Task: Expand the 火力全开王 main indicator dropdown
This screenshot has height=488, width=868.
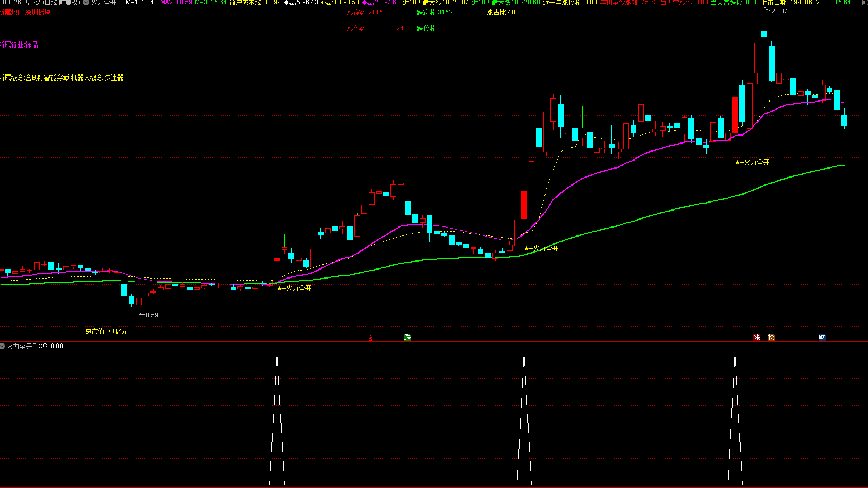Action: tap(86, 2)
